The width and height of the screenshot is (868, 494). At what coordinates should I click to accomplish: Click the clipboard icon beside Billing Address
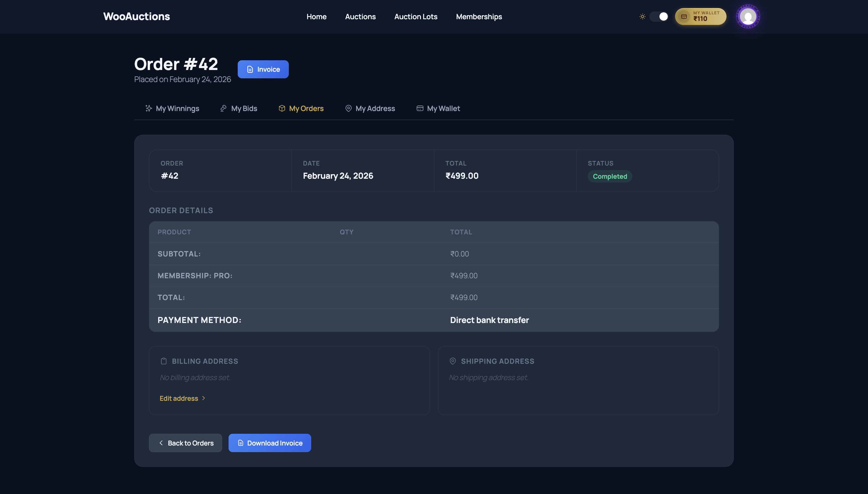(164, 361)
